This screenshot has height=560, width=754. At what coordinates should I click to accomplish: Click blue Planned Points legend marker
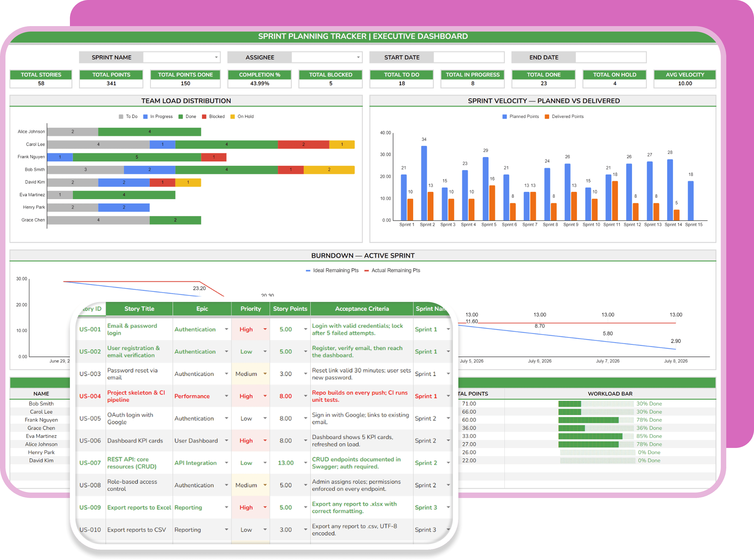[505, 117]
